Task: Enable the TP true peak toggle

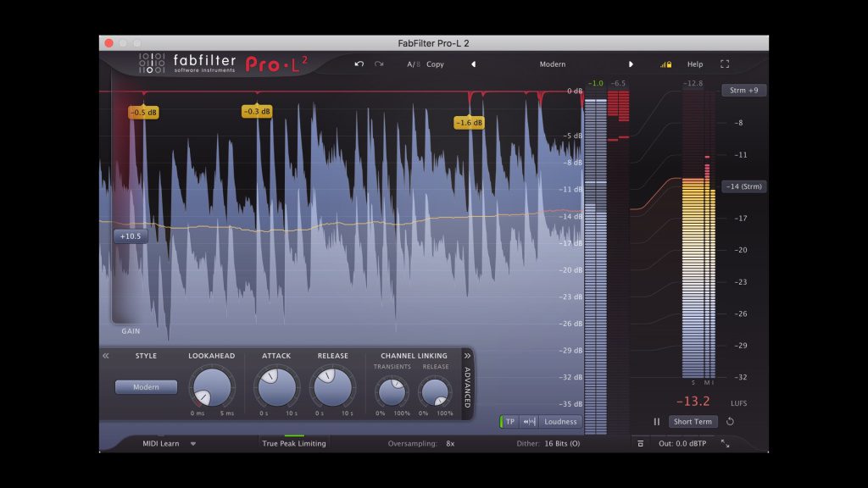Action: tap(509, 422)
